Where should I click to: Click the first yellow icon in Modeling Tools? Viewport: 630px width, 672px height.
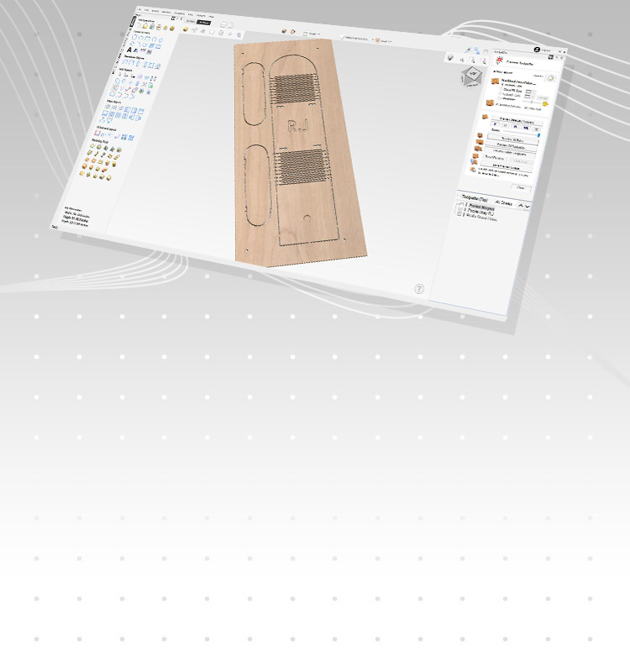pos(92,145)
